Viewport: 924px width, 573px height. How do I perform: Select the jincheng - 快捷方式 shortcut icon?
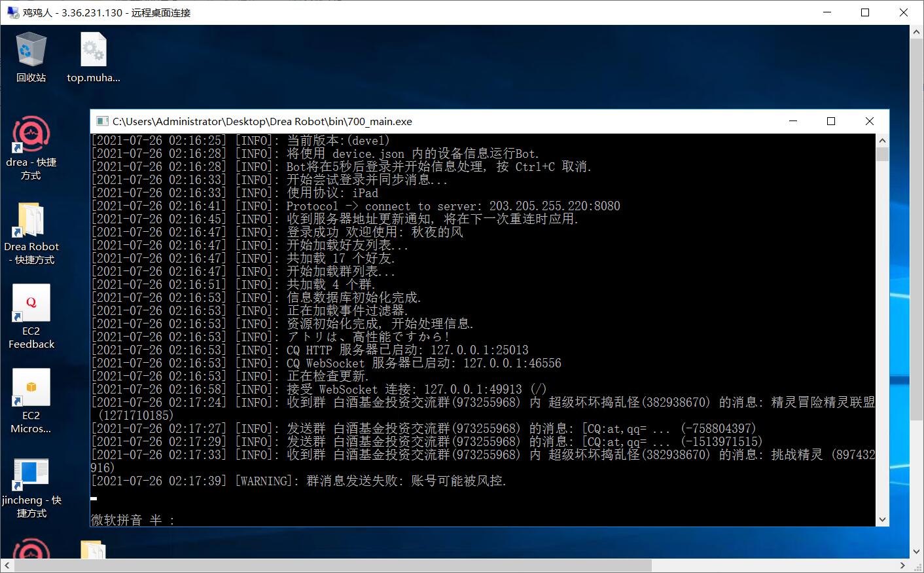coord(31,486)
